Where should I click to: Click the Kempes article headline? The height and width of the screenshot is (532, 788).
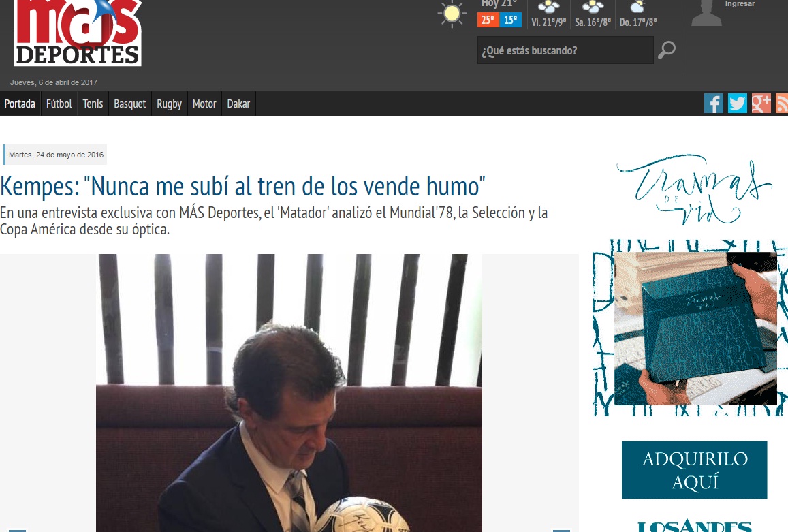point(242,186)
